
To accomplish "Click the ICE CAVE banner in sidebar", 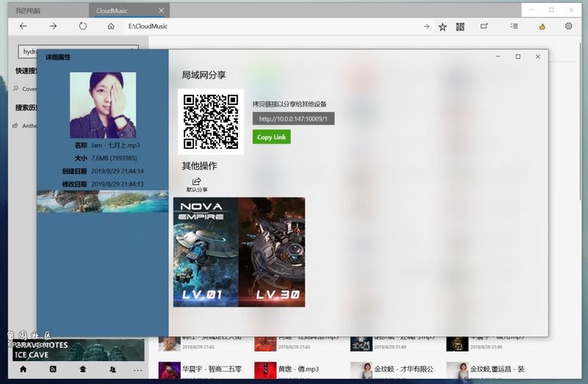I will (78, 350).
